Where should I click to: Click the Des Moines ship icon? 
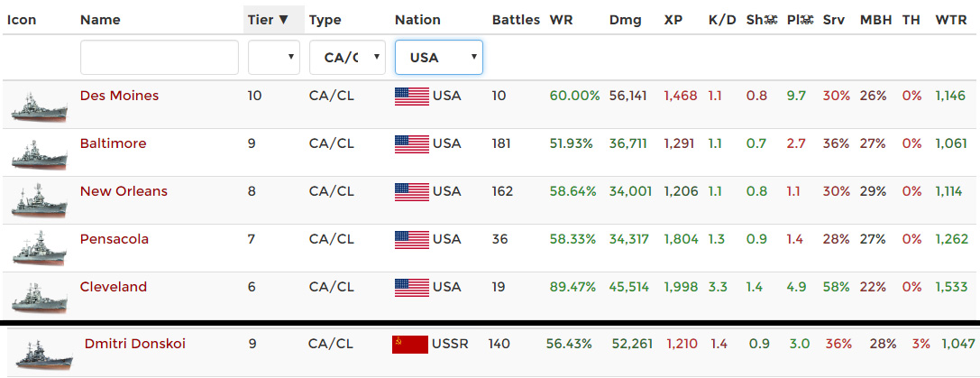tap(39, 105)
